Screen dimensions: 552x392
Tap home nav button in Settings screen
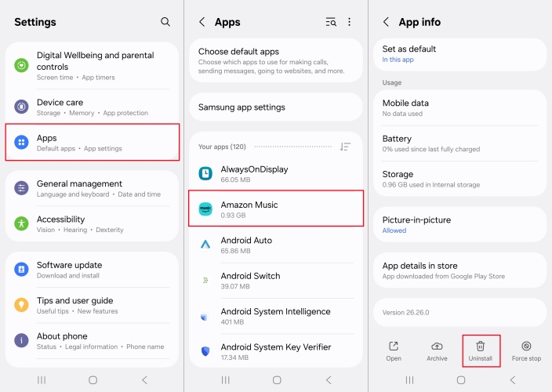point(93,380)
